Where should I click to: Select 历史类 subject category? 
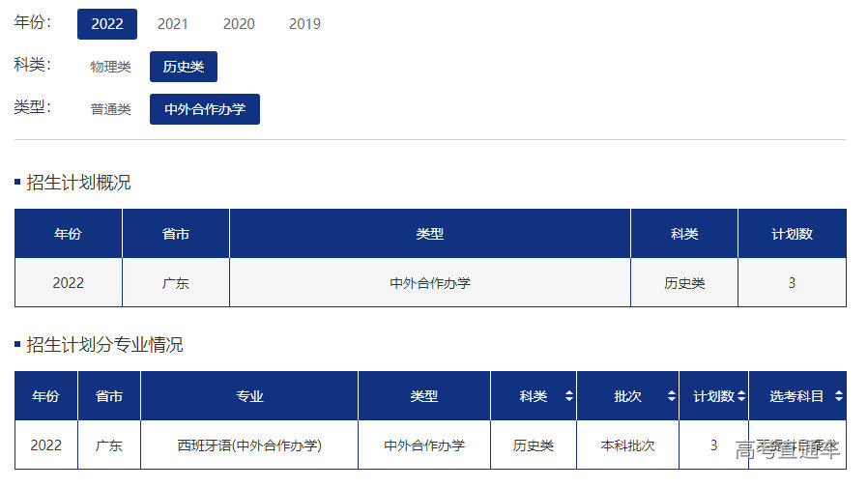pos(184,67)
